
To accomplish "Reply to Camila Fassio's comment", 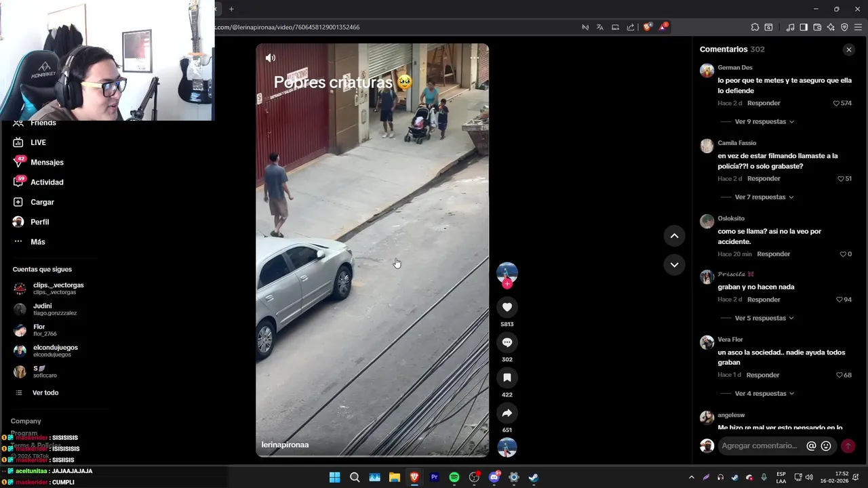I will [764, 179].
